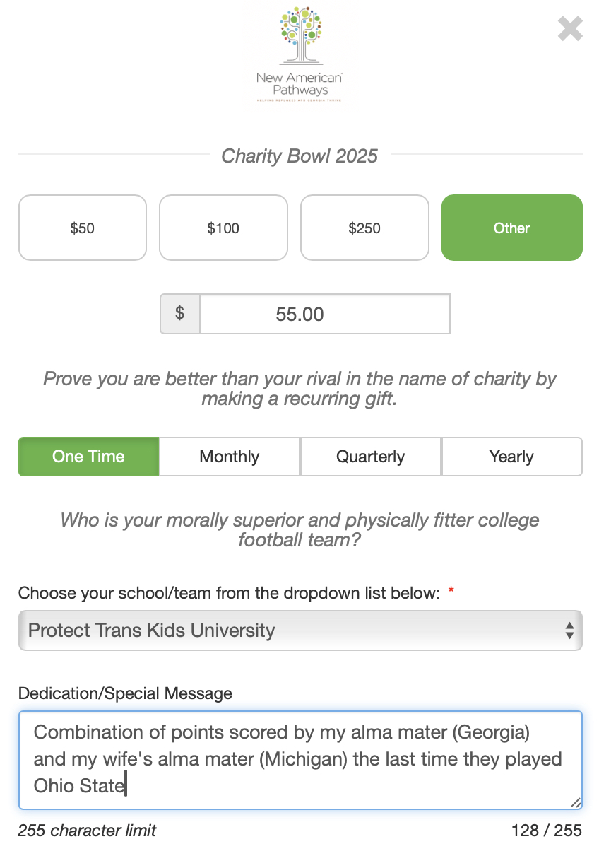Open the school/team dropdown list
599x868 pixels.
tap(299, 630)
